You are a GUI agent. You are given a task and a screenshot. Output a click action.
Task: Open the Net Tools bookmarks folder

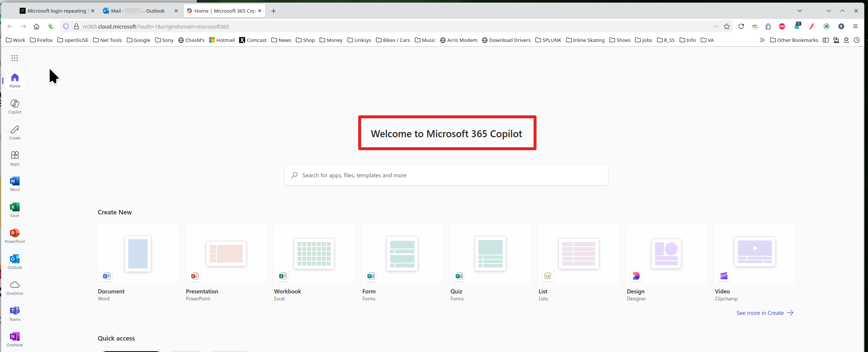107,40
